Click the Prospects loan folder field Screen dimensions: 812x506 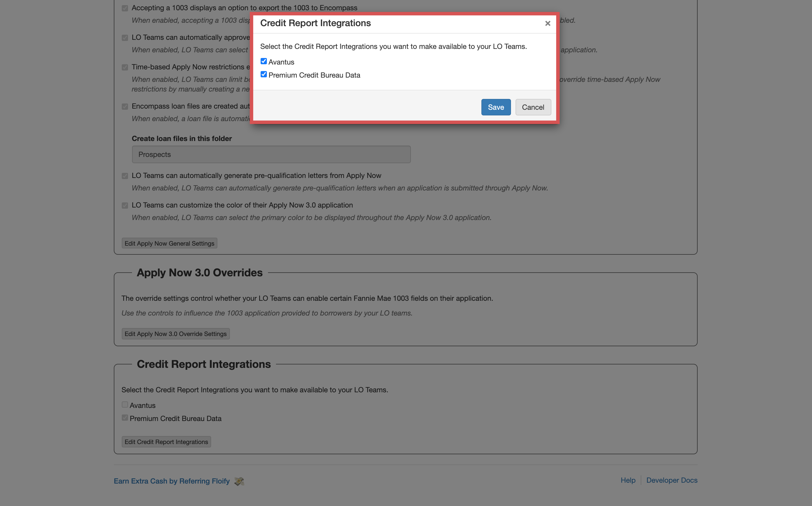tap(271, 154)
